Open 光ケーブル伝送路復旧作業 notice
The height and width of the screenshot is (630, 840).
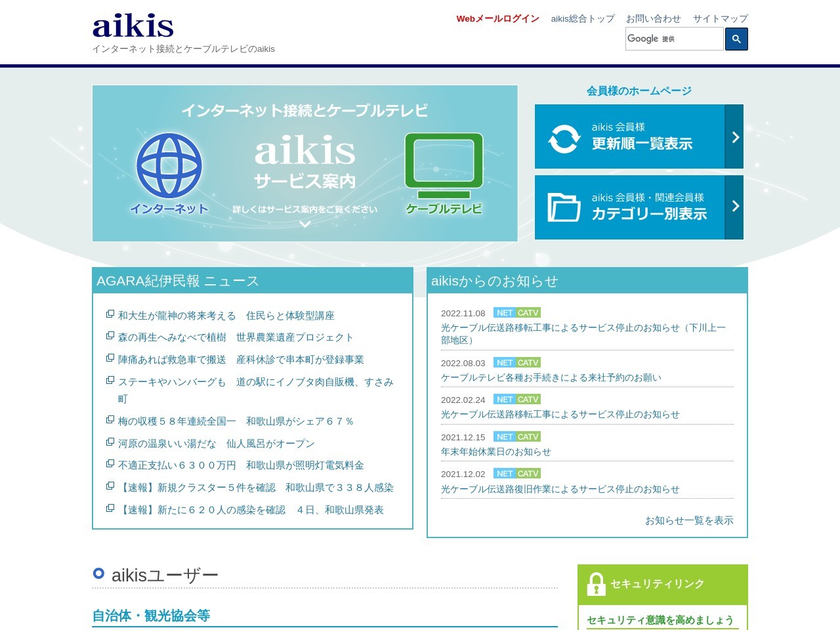pyautogui.click(x=560, y=489)
